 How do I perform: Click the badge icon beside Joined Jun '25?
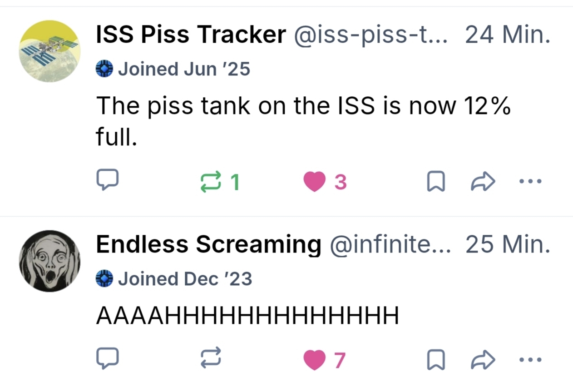coord(104,69)
